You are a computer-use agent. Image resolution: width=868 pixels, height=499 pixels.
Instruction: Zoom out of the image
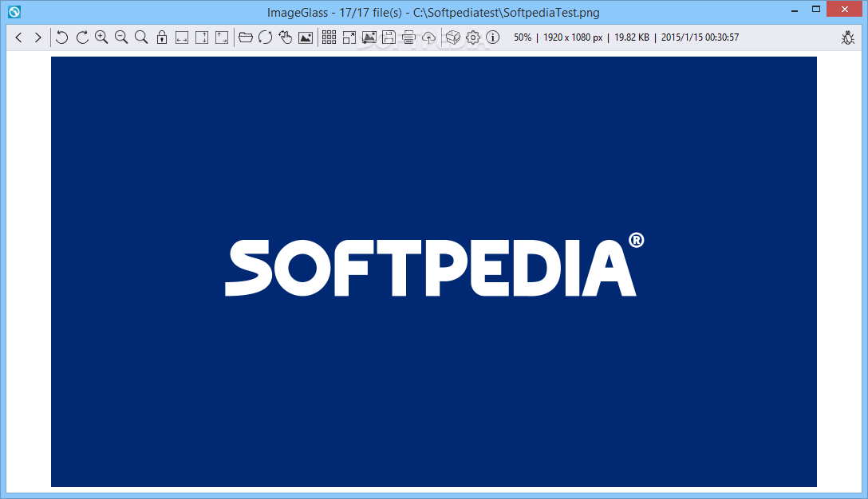[121, 37]
